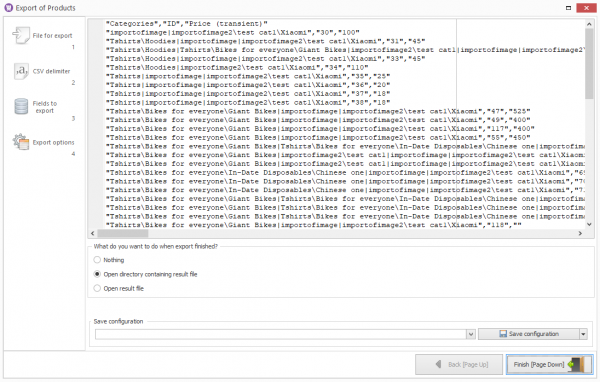Click the horizontal scrollbar thumb in the preview
This screenshot has height=382, width=600.
click(123, 233)
